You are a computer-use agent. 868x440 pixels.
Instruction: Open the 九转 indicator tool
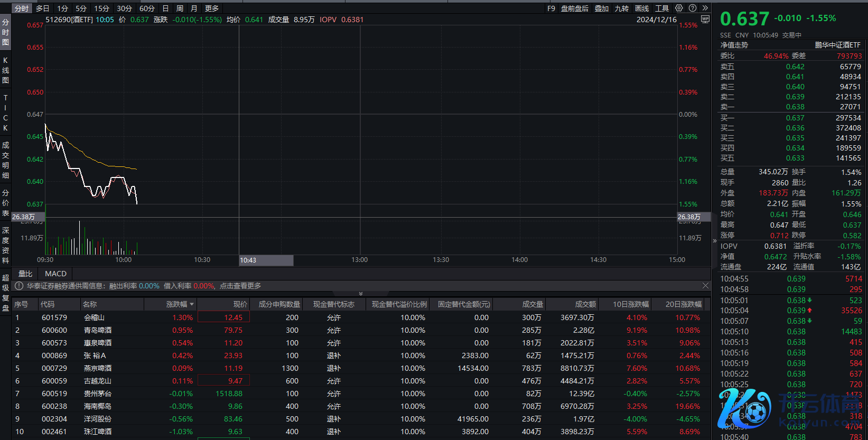click(x=621, y=8)
